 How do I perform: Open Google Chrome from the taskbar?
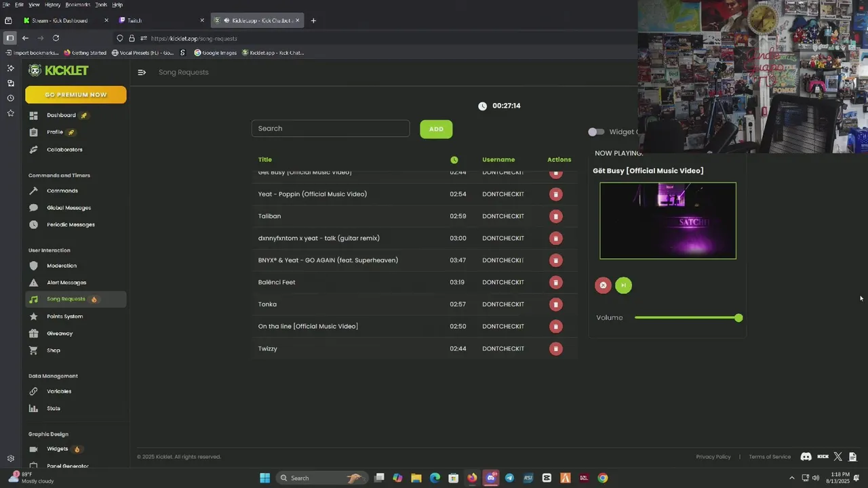(602, 478)
